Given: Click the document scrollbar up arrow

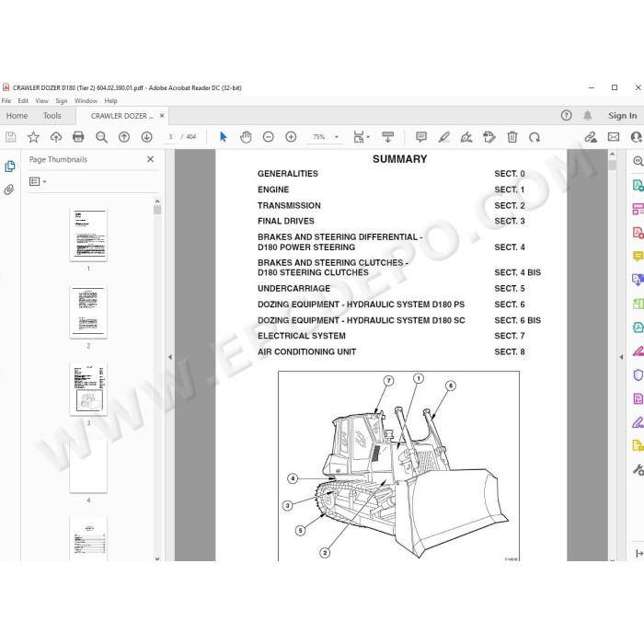Looking at the screenshot, I should pos(613,155).
